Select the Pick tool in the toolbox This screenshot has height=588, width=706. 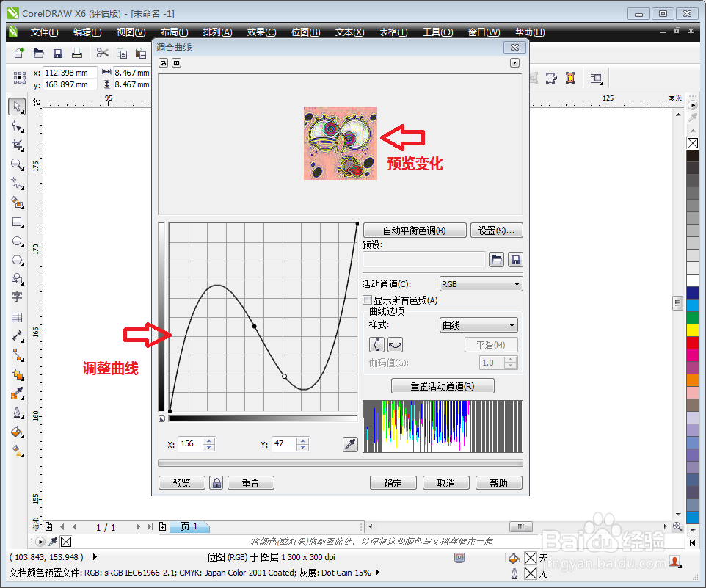[17, 106]
